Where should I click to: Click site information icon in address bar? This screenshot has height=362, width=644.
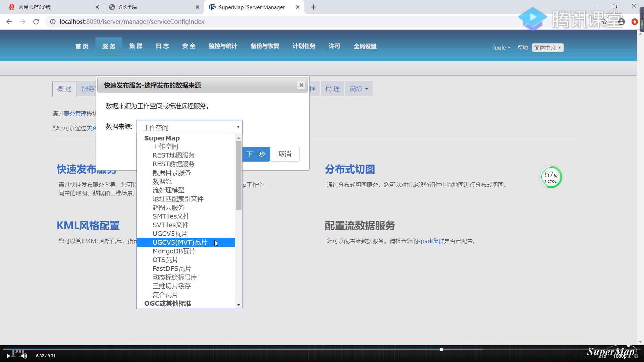[x=53, y=21]
